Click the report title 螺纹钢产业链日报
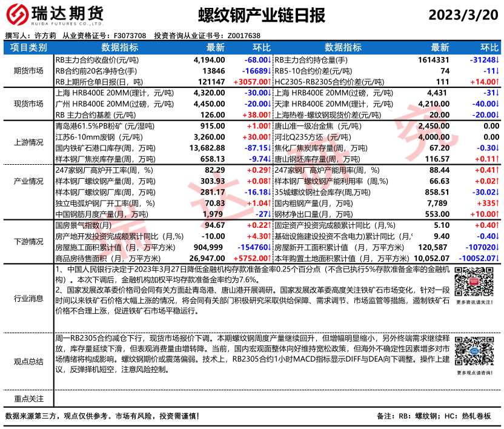The image size is (504, 429). [x=252, y=15]
